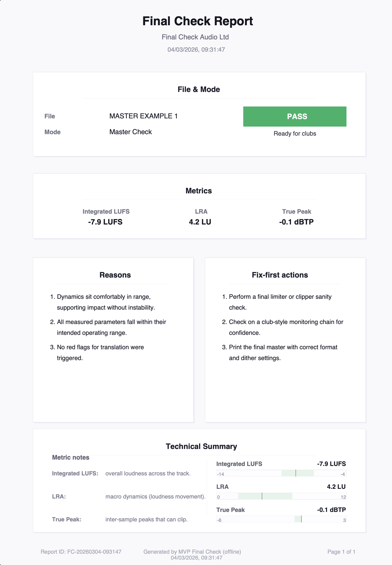Click the green PASS status badge
Image resolution: width=392 pixels, height=565 pixels.
pos(294,116)
